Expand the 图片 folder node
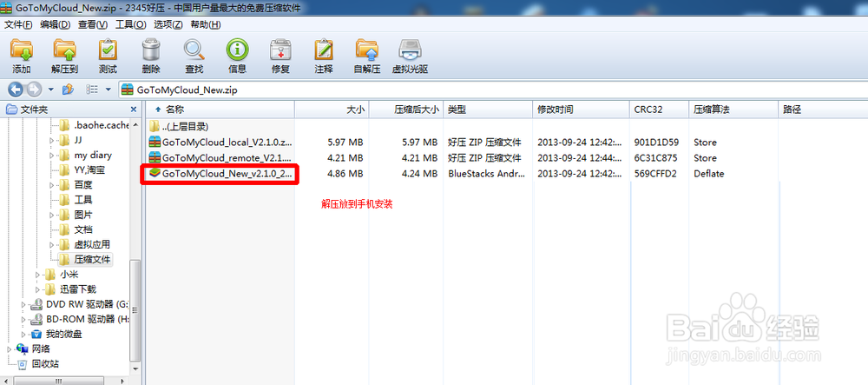 click(51, 215)
